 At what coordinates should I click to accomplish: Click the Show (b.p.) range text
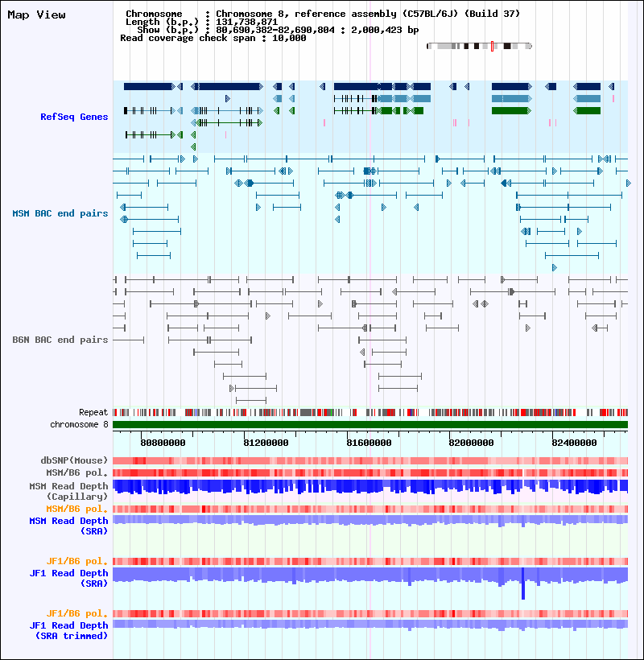tap(278, 30)
